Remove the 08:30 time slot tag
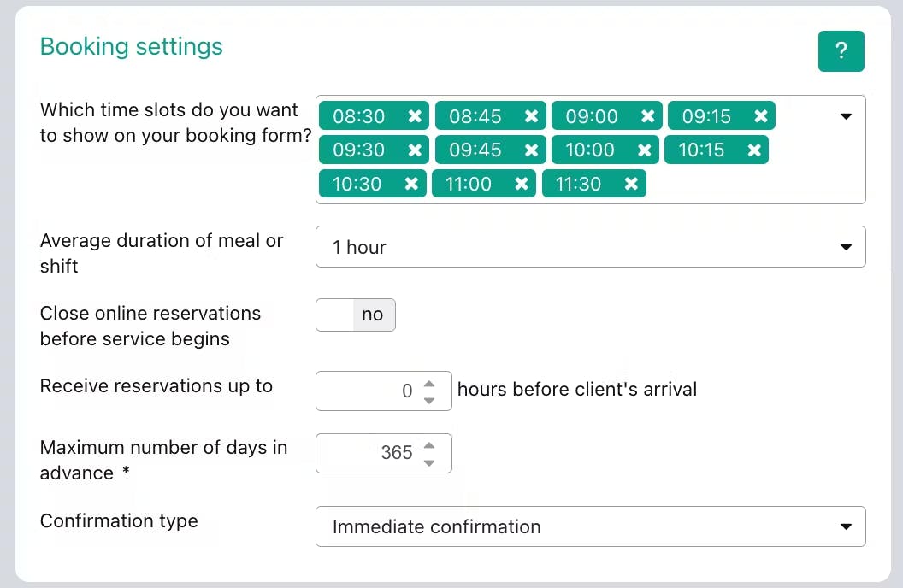Image resolution: width=903 pixels, height=588 pixels. click(x=415, y=116)
